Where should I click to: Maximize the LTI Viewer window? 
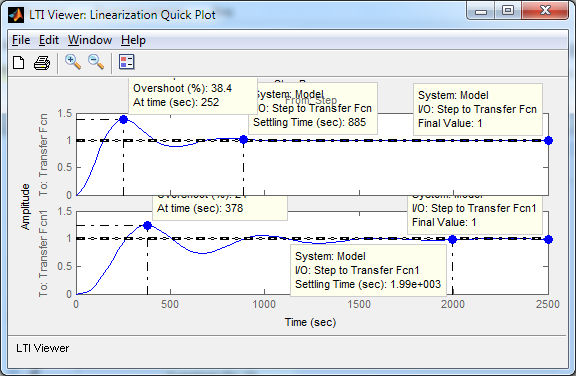click(x=508, y=10)
